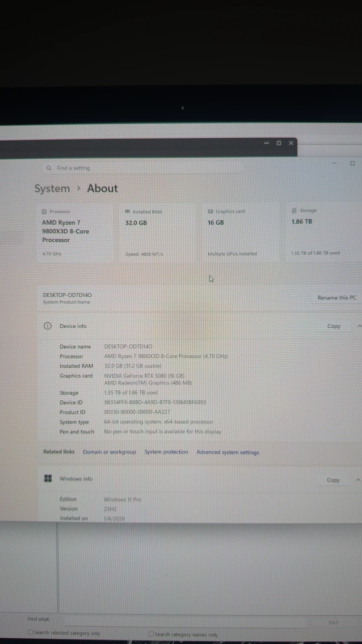The height and width of the screenshot is (644, 362).
Task: Open the AMD Ryzen 7 9800X3D processor card
Action: pyautogui.click(x=75, y=233)
